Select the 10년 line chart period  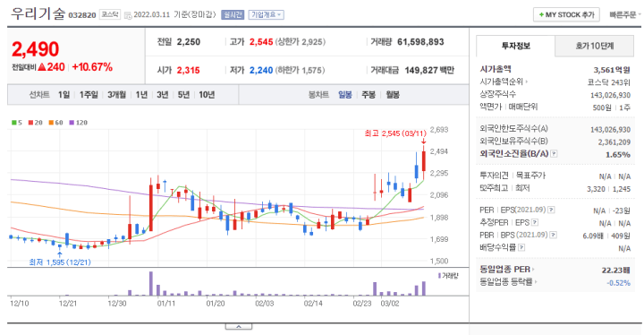(x=207, y=95)
